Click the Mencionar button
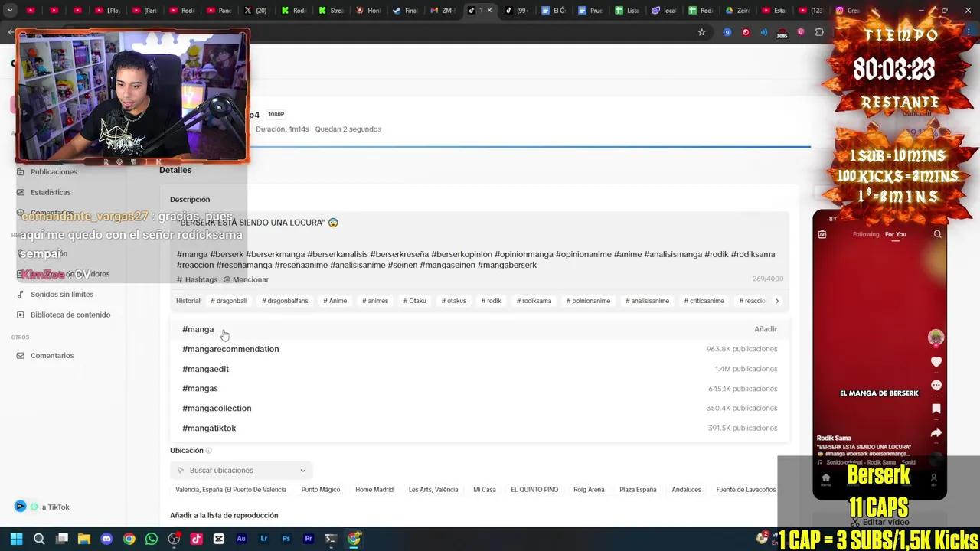The image size is (980, 551). click(x=246, y=279)
